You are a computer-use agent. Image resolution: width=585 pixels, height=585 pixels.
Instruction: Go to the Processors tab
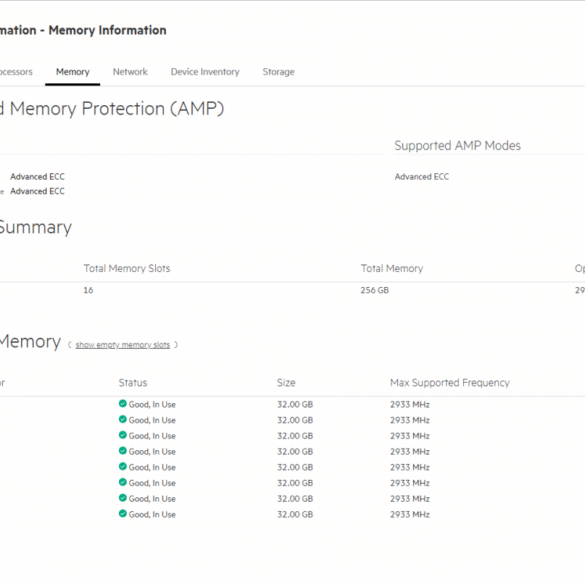click(x=16, y=72)
